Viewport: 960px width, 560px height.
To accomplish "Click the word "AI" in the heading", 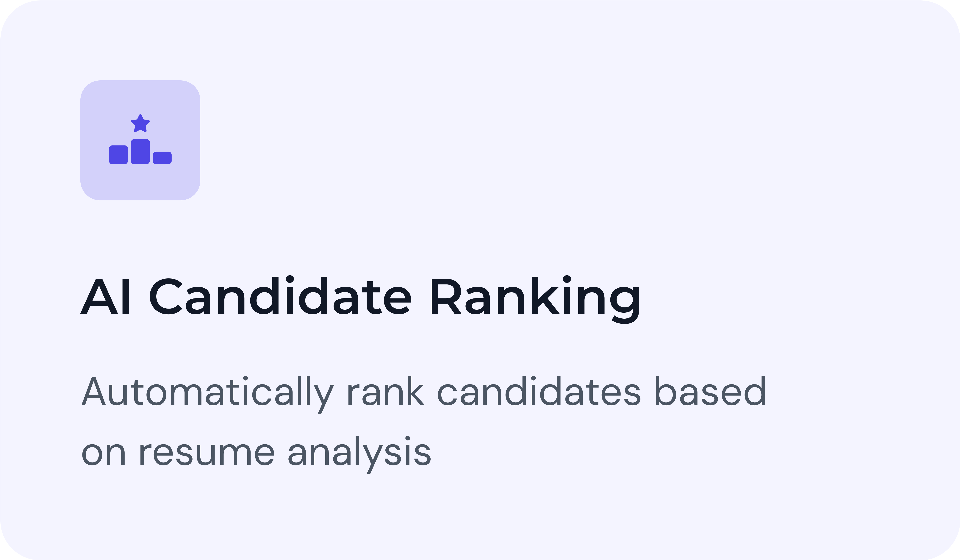I will pyautogui.click(x=106, y=297).
